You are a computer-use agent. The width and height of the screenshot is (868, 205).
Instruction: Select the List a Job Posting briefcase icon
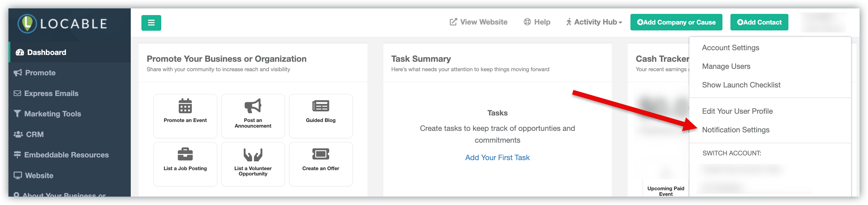[x=185, y=154]
